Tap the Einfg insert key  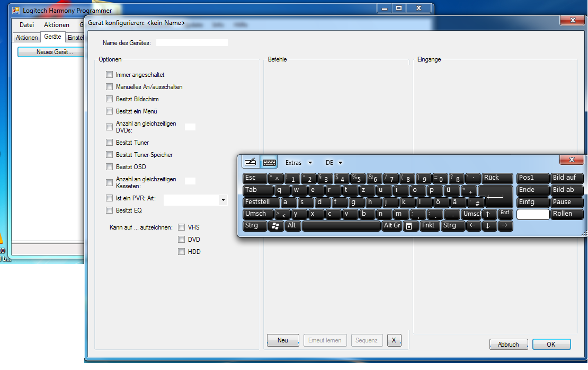[532, 202]
